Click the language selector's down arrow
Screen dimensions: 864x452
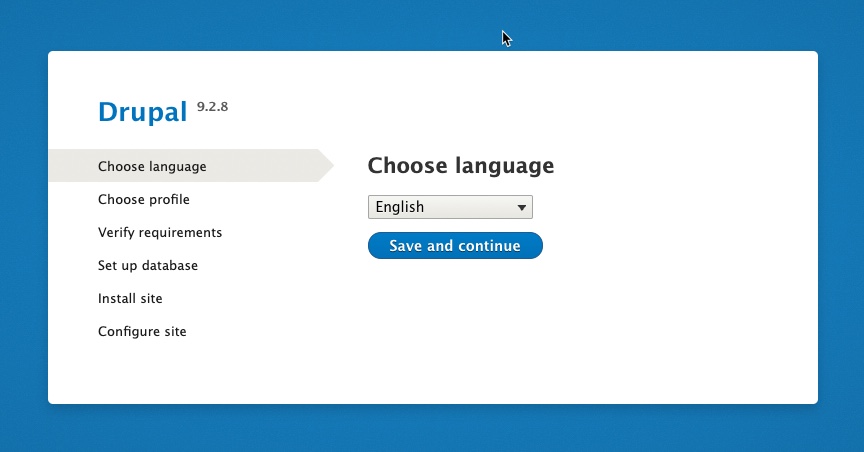(x=522, y=208)
